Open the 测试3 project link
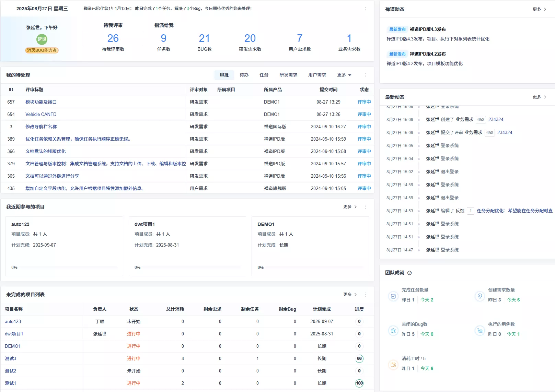This screenshot has width=555, height=392. pyautogui.click(x=11, y=359)
